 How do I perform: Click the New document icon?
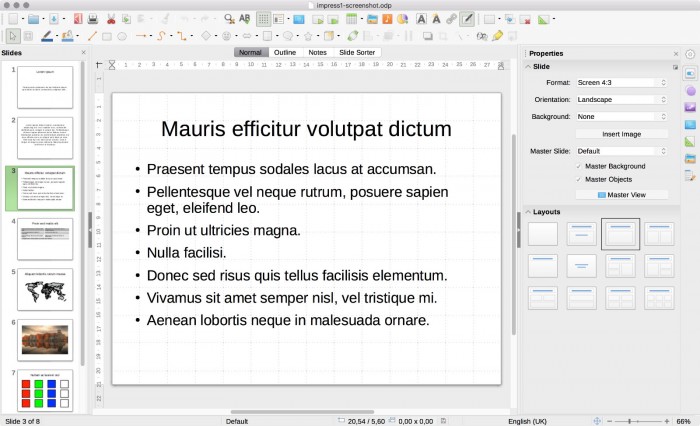[13, 19]
